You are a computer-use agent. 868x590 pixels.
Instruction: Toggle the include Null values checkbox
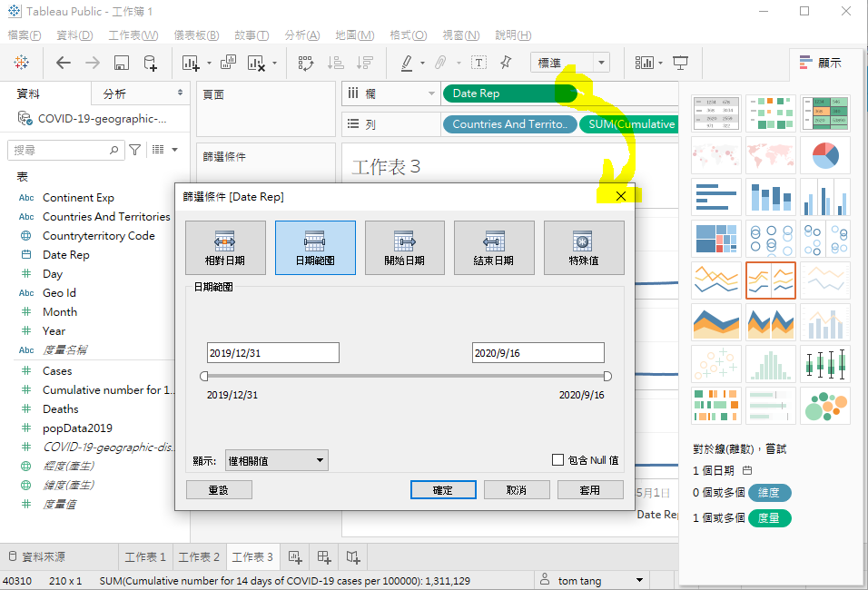(558, 460)
